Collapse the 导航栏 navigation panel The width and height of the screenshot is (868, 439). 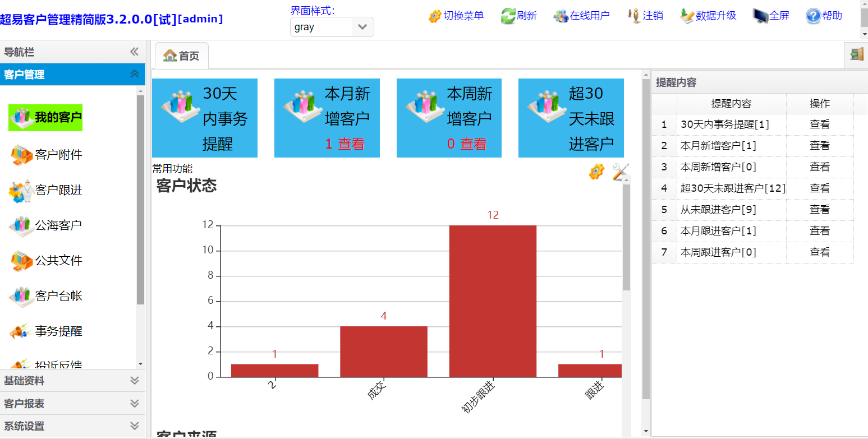(134, 52)
